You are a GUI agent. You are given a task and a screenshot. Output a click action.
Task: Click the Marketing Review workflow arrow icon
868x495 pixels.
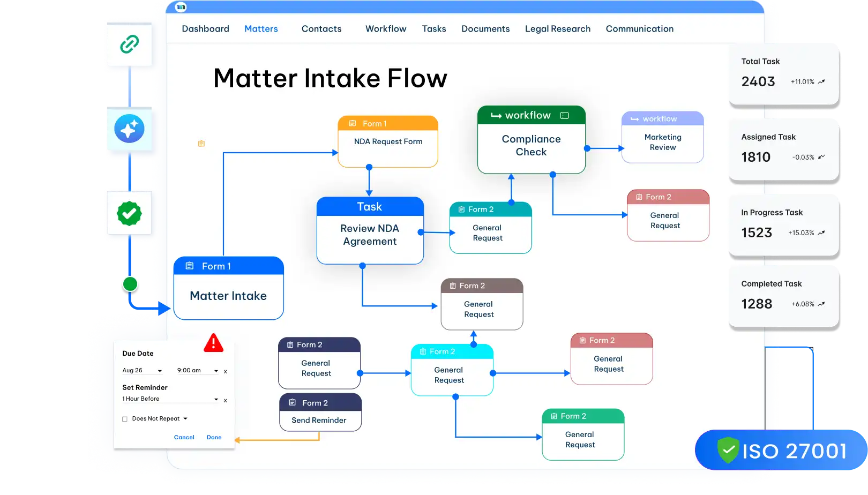[634, 119]
